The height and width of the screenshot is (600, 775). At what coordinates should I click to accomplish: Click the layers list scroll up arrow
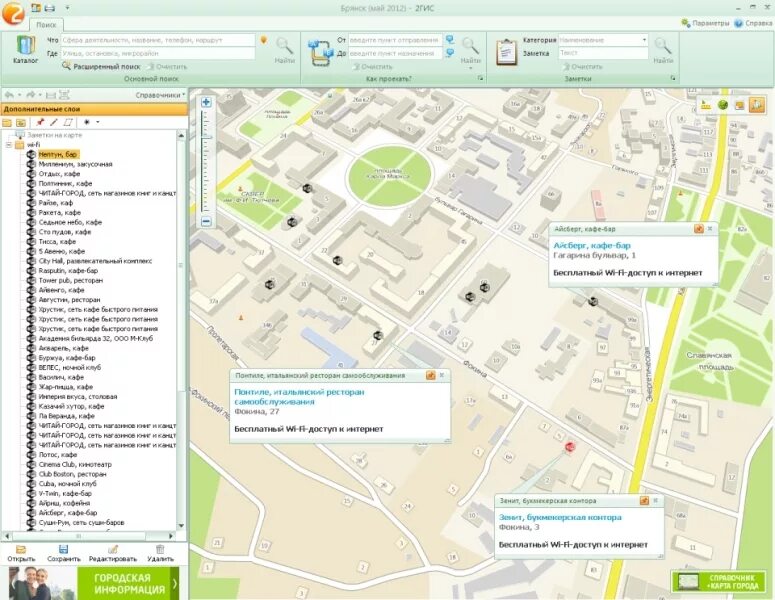pyautogui.click(x=181, y=135)
